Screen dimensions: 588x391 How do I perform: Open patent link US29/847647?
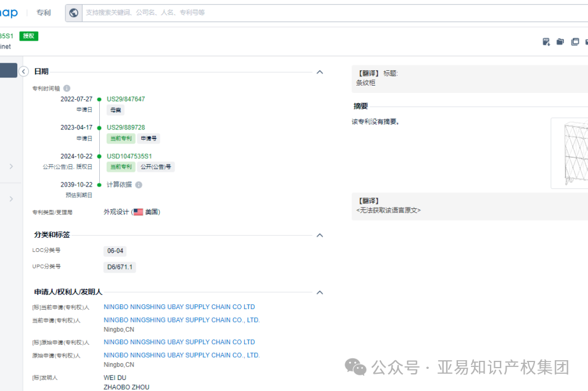click(x=125, y=99)
